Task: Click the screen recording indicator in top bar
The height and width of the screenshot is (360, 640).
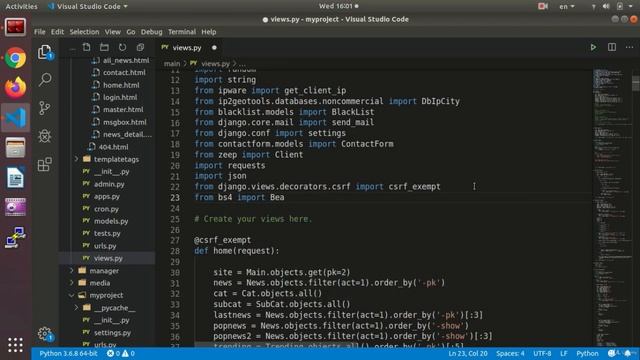Action: (543, 6)
